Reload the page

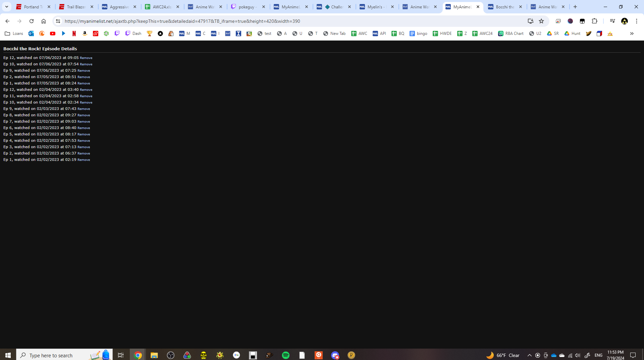coord(32,21)
